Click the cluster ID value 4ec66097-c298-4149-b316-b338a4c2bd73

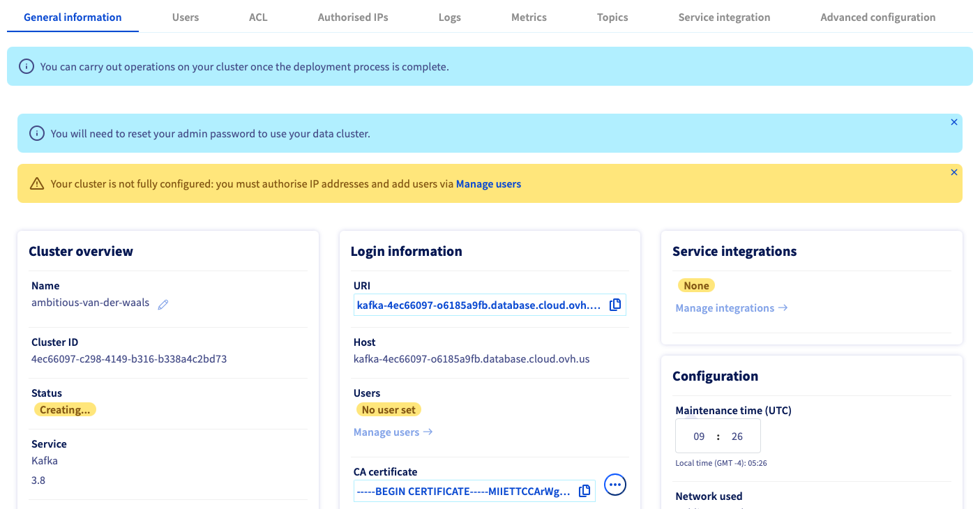point(129,359)
